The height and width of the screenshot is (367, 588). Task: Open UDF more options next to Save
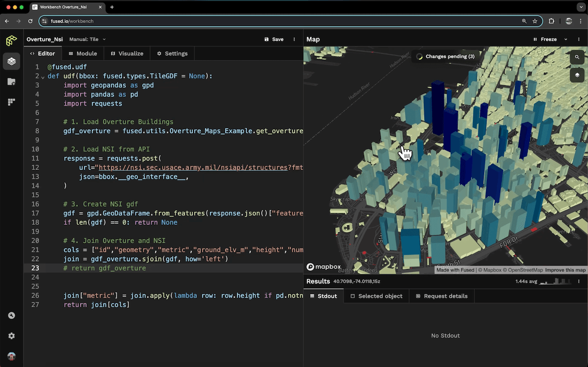click(x=294, y=39)
